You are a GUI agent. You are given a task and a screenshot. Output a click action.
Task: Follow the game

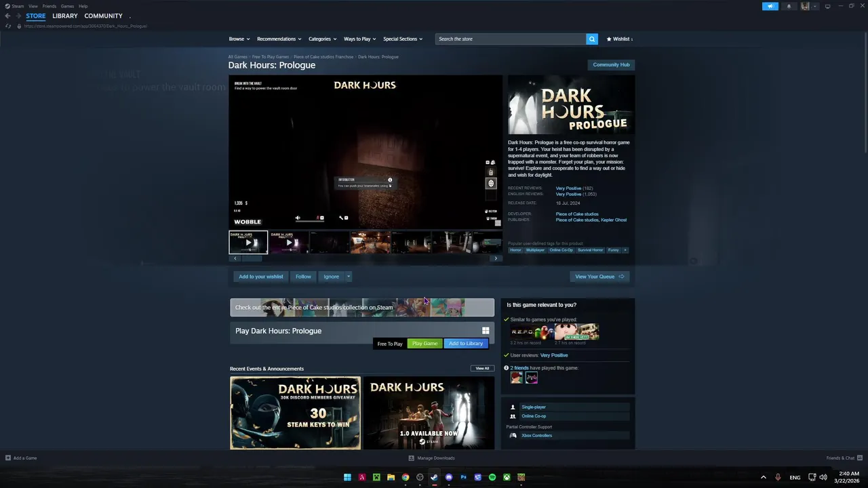[303, 277]
